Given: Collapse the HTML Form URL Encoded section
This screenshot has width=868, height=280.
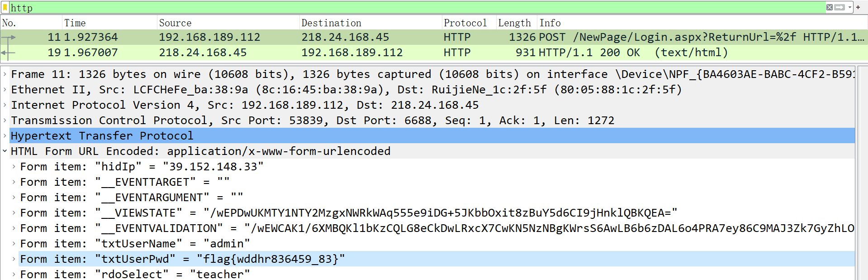Looking at the screenshot, I should pyautogui.click(x=5, y=151).
